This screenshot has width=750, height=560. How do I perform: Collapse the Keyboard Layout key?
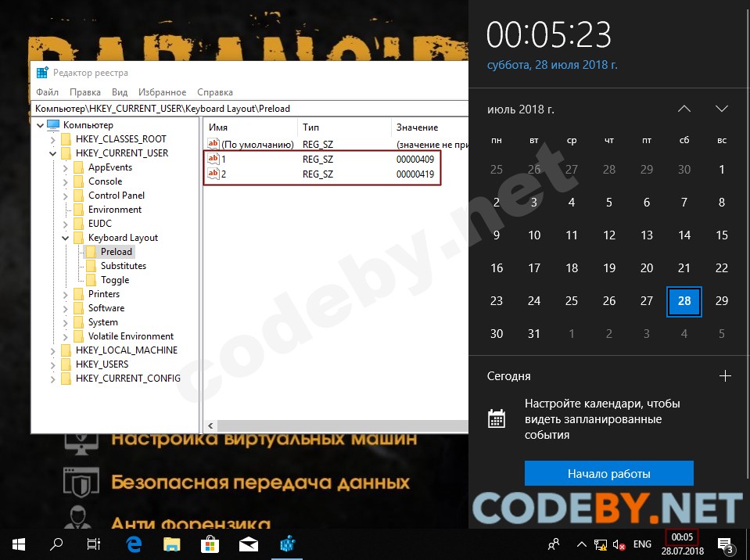(x=66, y=238)
